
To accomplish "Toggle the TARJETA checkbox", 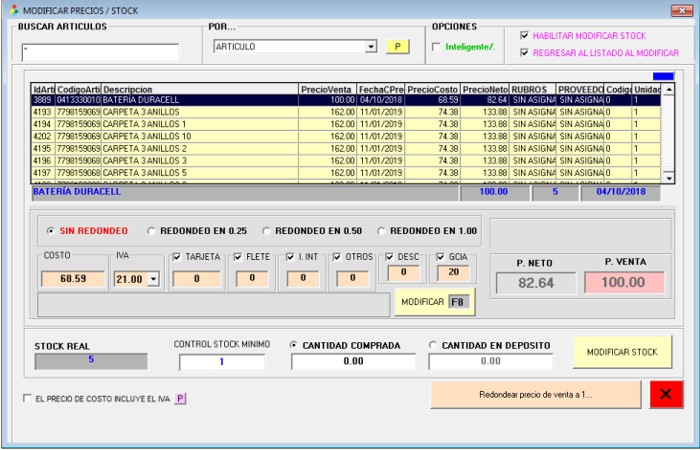I will coord(177,257).
